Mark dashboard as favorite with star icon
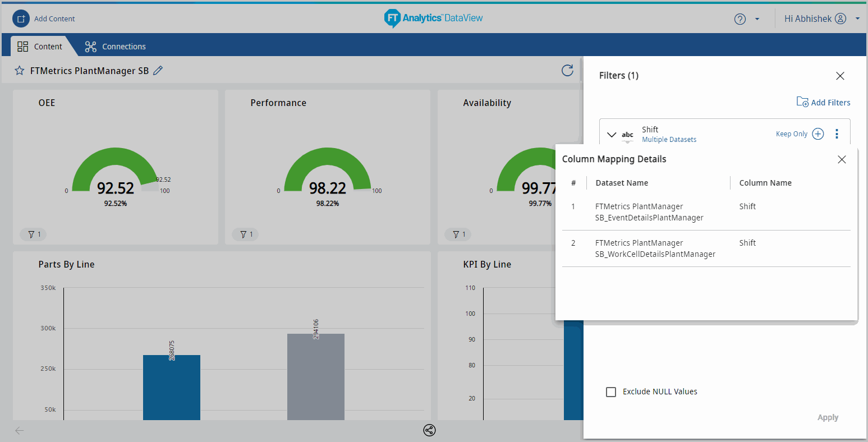The image size is (868, 442). coord(20,71)
